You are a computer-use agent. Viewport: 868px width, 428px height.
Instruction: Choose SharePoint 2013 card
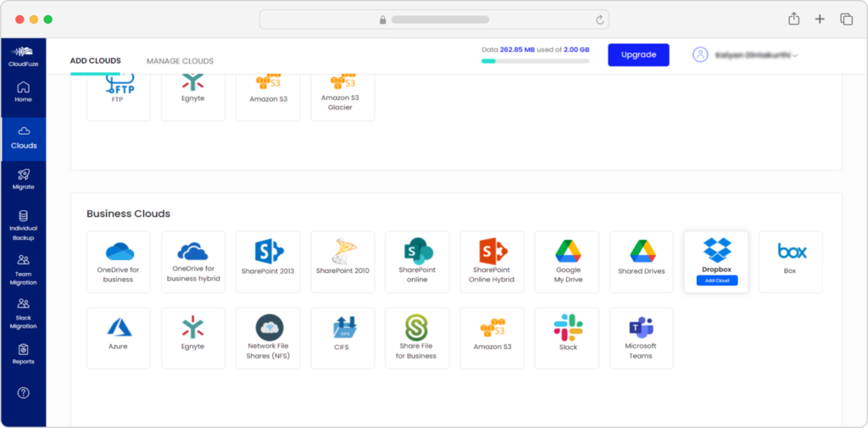coord(268,262)
